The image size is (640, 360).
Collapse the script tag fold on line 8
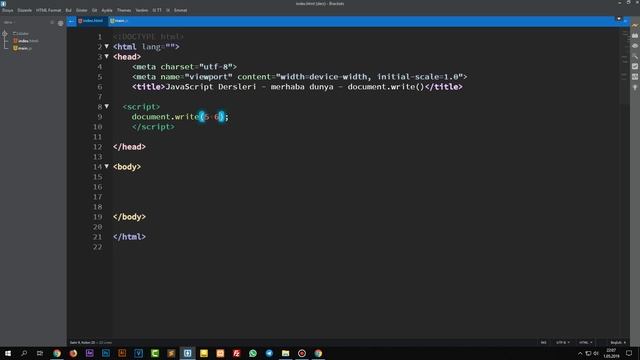pos(107,107)
